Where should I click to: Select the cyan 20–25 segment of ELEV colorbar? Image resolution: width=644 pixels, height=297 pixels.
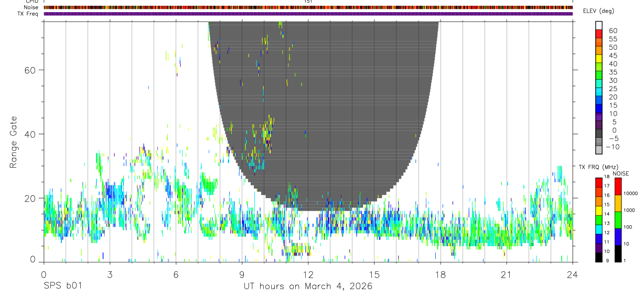click(599, 92)
